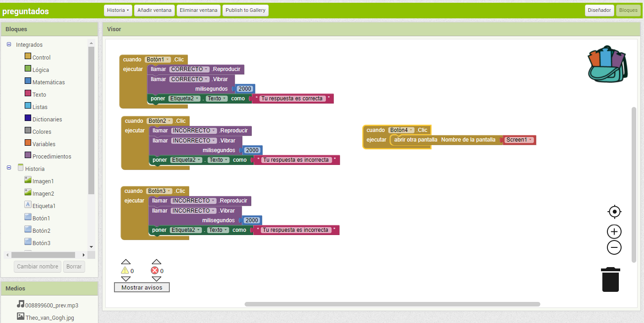Click the Bloques panel vertical scrollbar

[91, 120]
